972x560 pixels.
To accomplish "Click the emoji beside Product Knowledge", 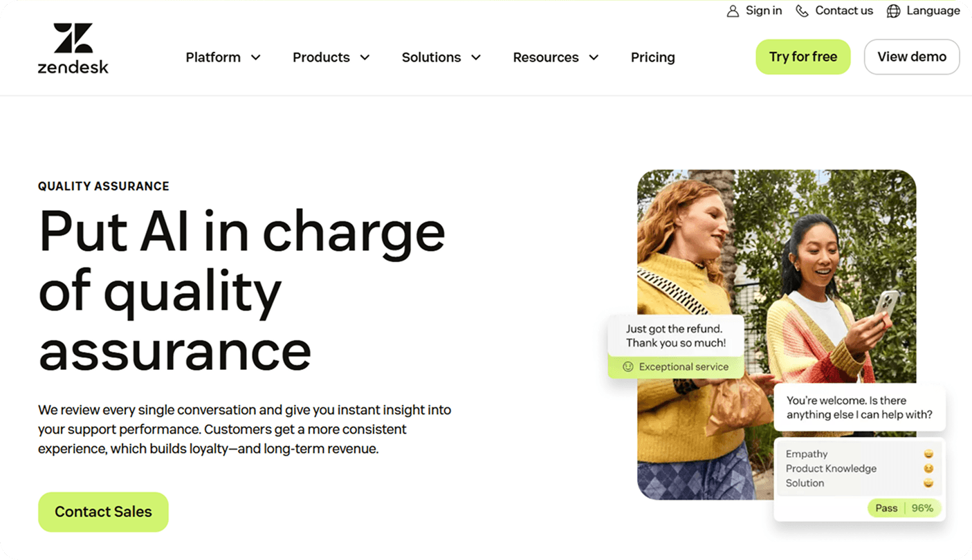I will click(x=928, y=468).
